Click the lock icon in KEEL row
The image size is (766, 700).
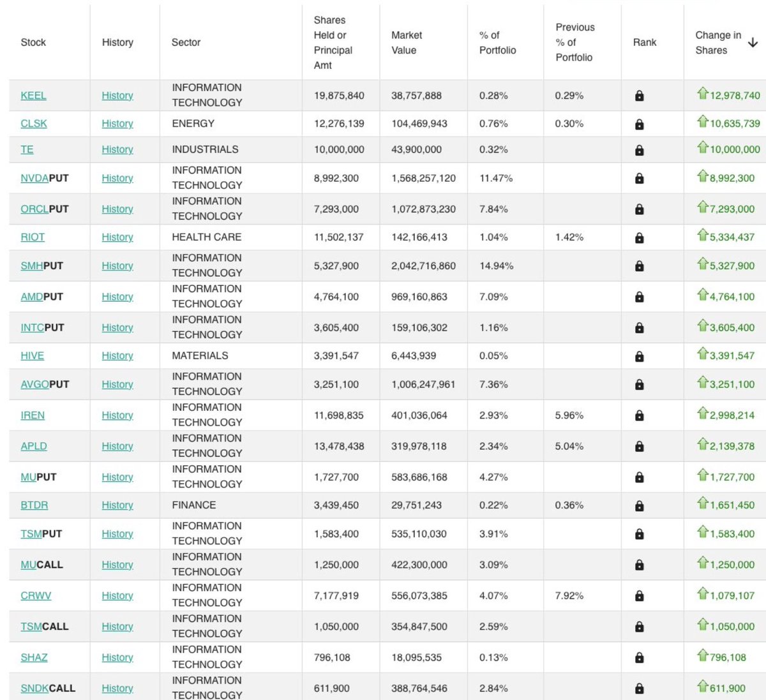639,96
